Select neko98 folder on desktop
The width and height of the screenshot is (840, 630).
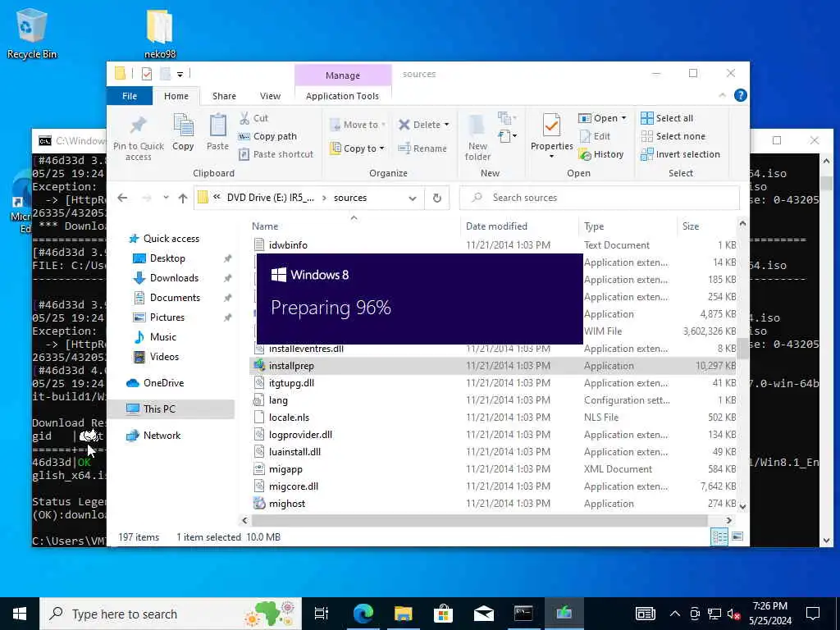(x=160, y=33)
